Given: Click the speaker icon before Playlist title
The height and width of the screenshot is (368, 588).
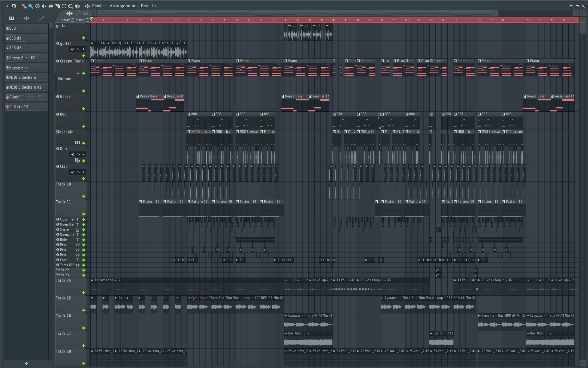Looking at the screenshot, I should tap(88, 6).
